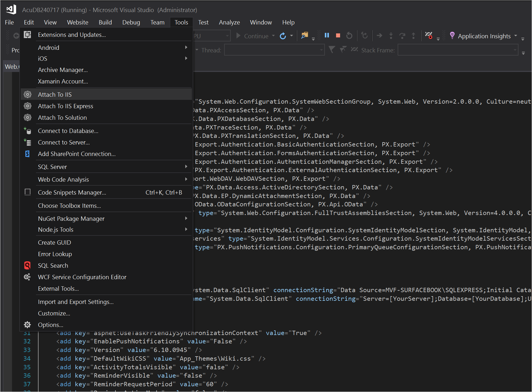Click the IntelliTrace red-dot toolbar icon
The width and height of the screenshot is (532, 392).
point(429,35)
